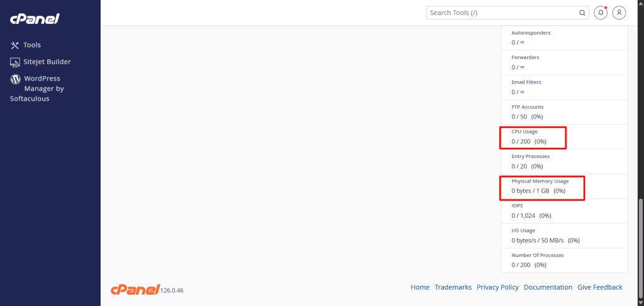Go to FTP Accounts from statistics
Image resolution: width=644 pixels, height=306 pixels.
(527, 107)
